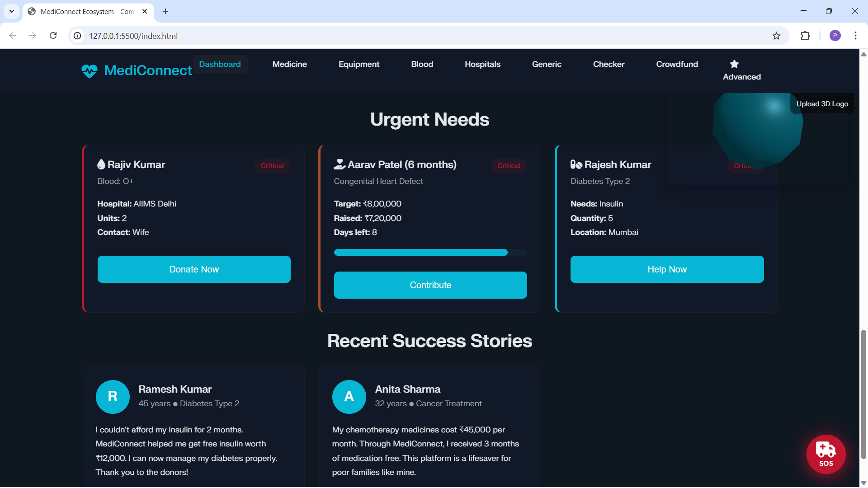Click Donate Now for Rajiv Kumar
This screenshot has width=868, height=488.
tap(194, 269)
